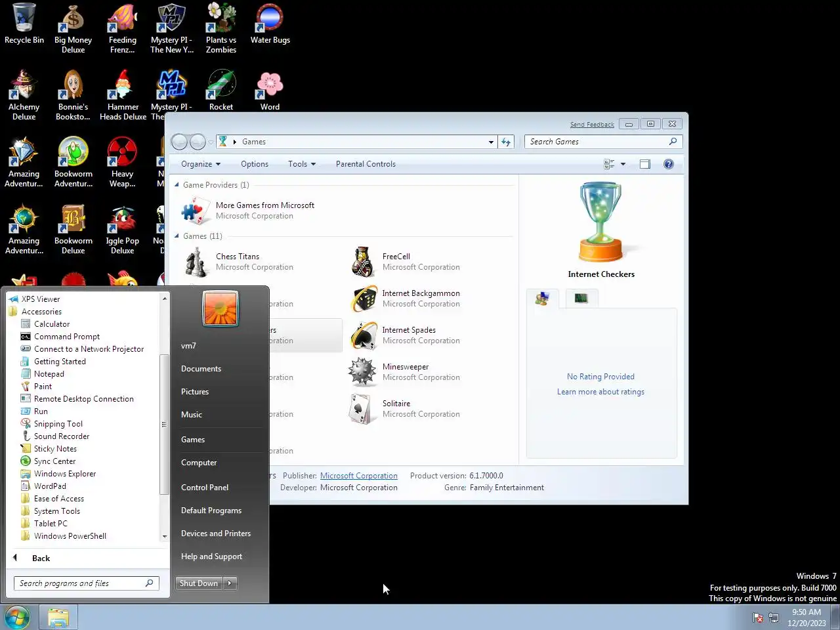Image resolution: width=840 pixels, height=630 pixels.
Task: Select Internet Spades game icon
Action: (x=363, y=335)
